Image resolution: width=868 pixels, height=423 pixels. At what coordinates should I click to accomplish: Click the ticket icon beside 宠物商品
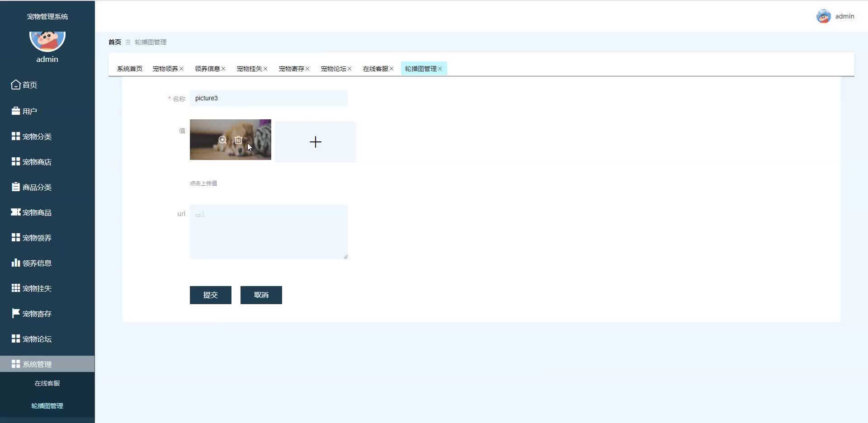point(16,212)
